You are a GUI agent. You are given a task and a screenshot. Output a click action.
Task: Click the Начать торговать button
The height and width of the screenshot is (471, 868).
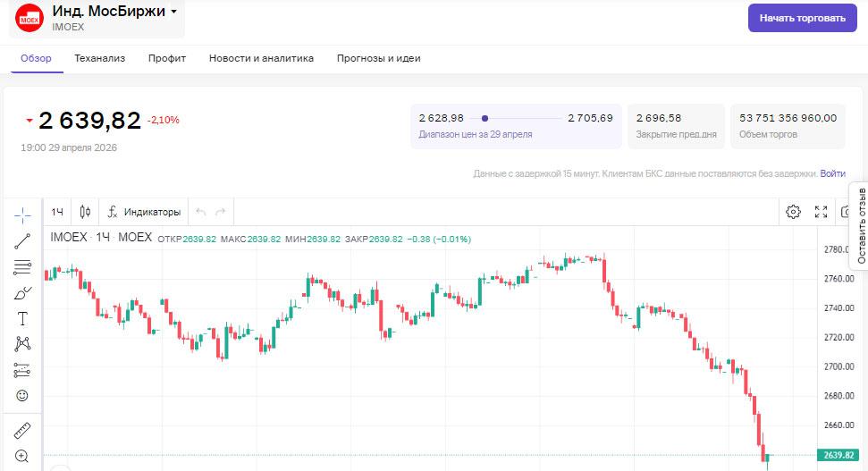tap(802, 17)
